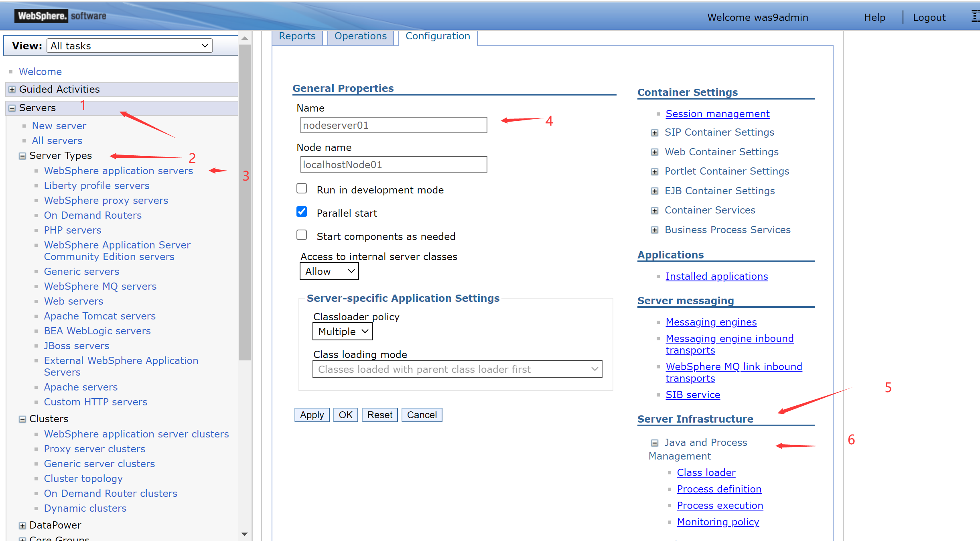The image size is (980, 541).
Task: Expand Portlet Container Settings
Action: click(655, 172)
